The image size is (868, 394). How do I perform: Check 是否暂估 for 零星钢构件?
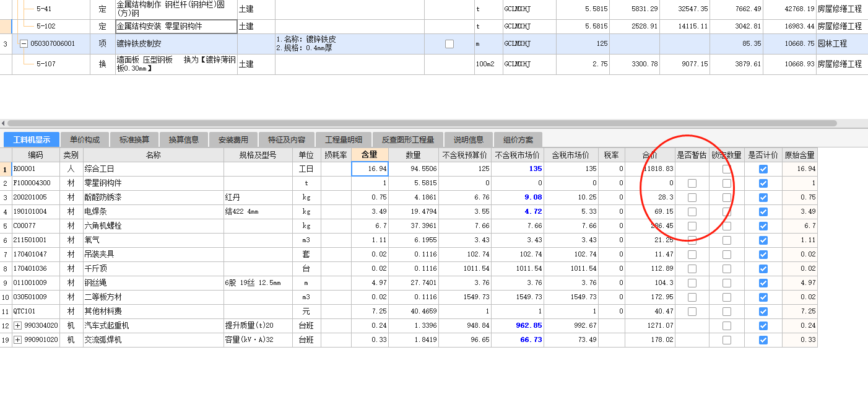[692, 183]
